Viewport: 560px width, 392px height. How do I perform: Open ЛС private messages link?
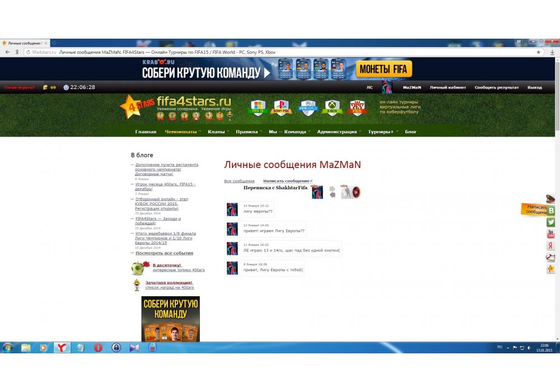[370, 87]
